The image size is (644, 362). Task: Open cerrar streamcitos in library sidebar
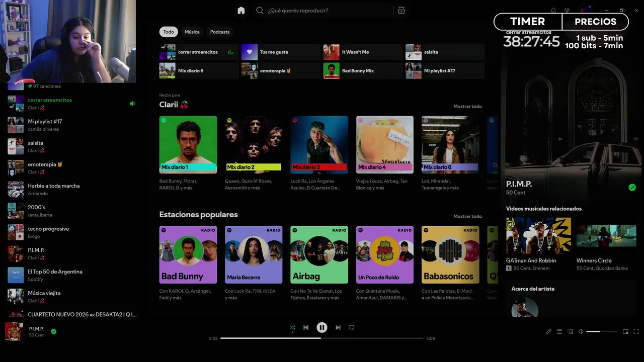pos(72,104)
